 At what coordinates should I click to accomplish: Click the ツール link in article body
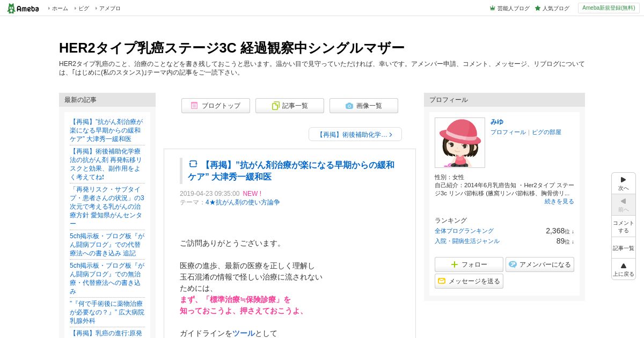coord(244,333)
